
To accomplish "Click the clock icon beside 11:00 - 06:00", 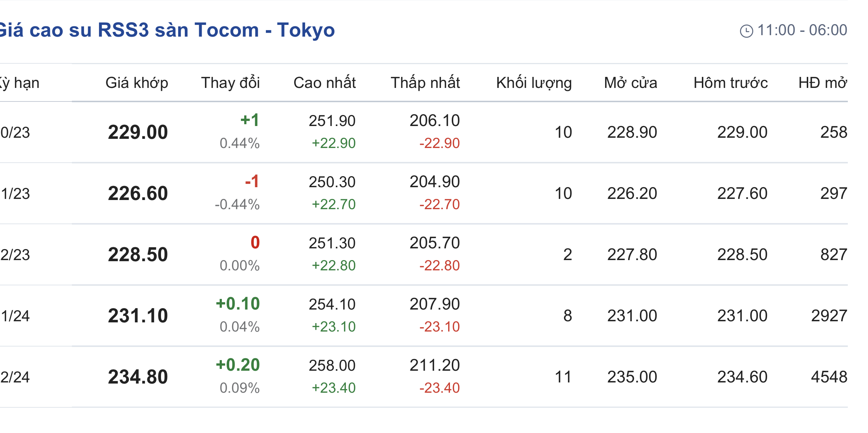I will (746, 31).
